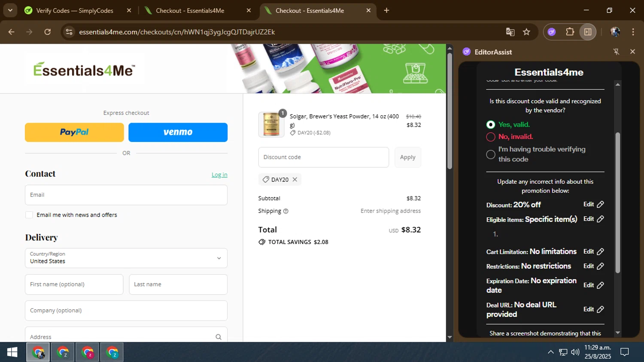Image resolution: width=644 pixels, height=362 pixels.
Task: Go back to the previous page
Action: (x=12, y=32)
